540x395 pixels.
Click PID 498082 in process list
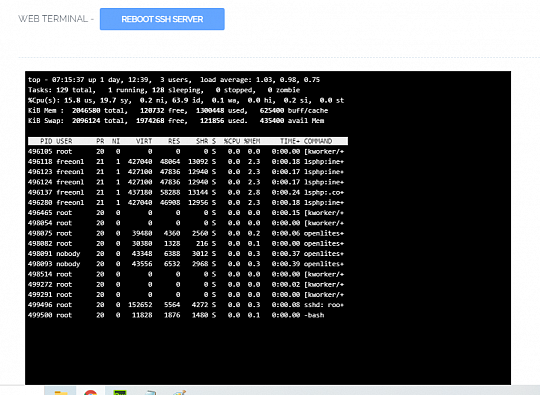(40, 243)
